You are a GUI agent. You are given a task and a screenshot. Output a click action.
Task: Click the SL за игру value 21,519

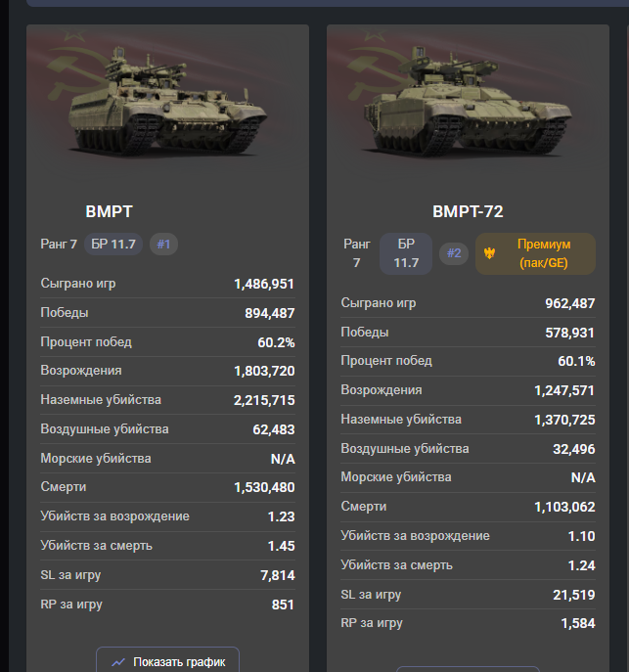click(573, 595)
